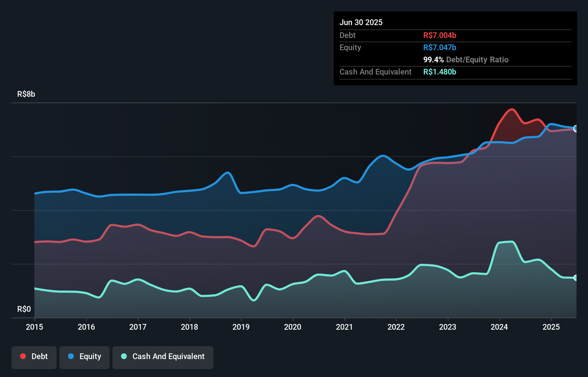Toggle the Debt series visibility
The width and height of the screenshot is (588, 377).
coord(34,356)
